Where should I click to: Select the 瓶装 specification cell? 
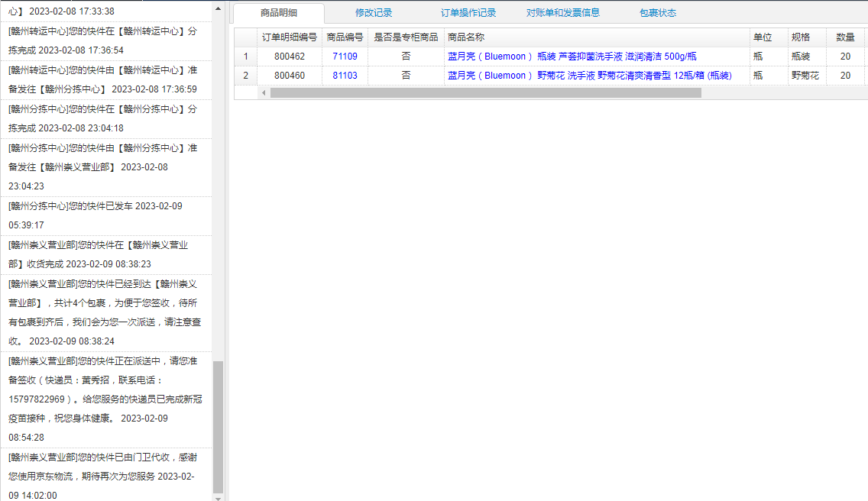(807, 57)
